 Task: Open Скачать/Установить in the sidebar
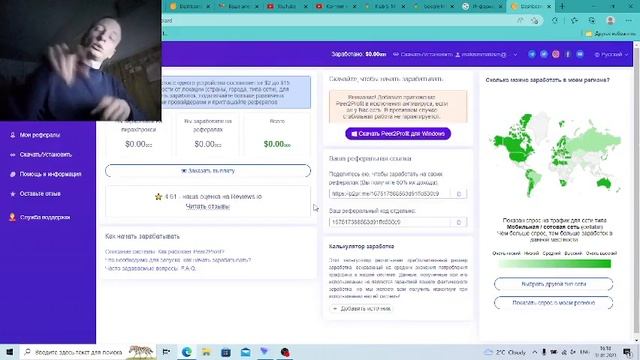(45, 155)
